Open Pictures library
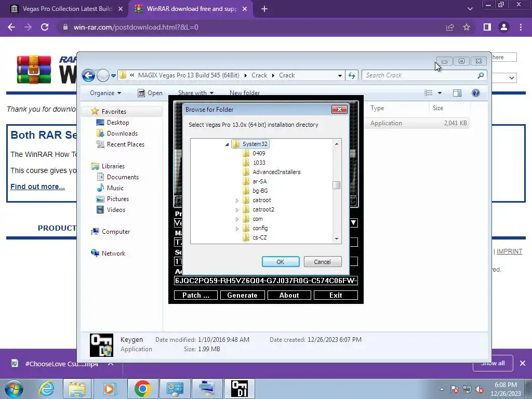Viewport: 532px width, 399px height. pyautogui.click(x=118, y=199)
